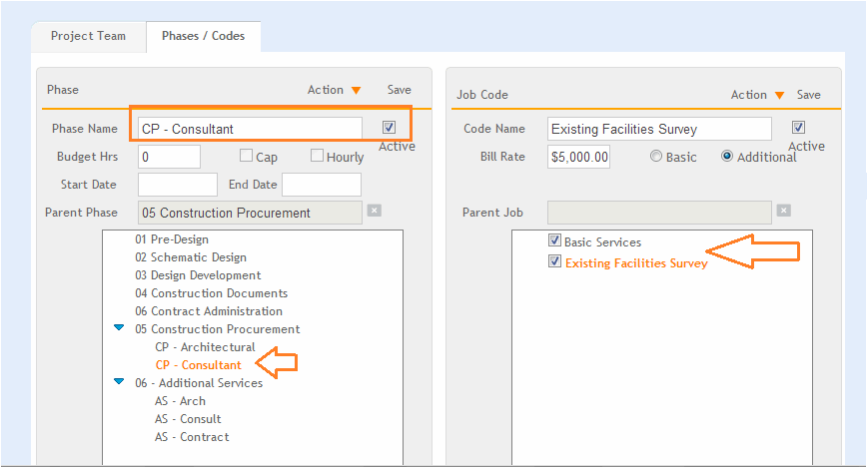Uncheck Basic Services in job list
Screen dimensions: 868x469
554,240
